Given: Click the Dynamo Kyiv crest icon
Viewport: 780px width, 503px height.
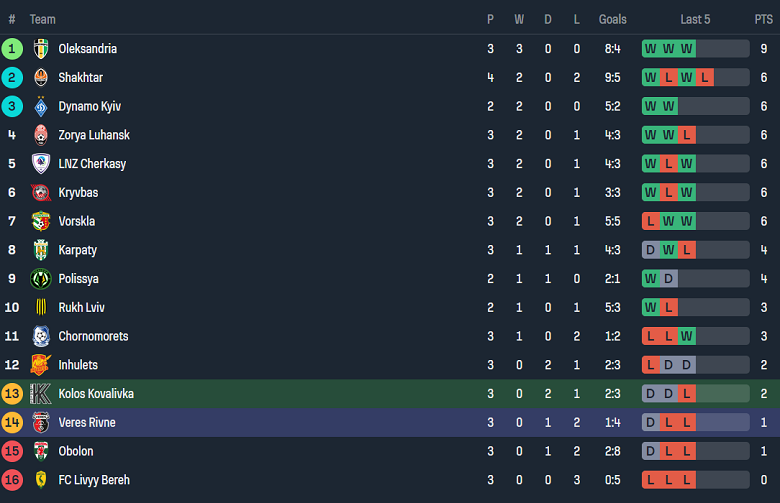Looking at the screenshot, I should pos(41,107).
